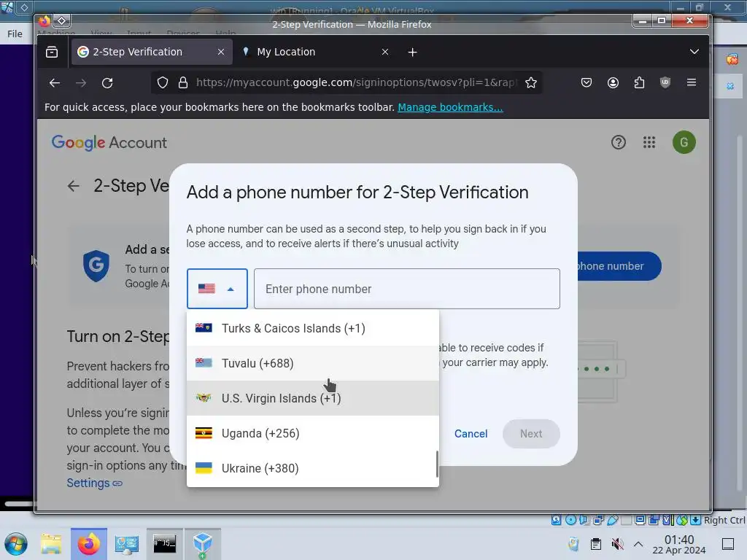The image size is (747, 560).
Task: Show hidden tray icons chevron
Action: pyautogui.click(x=638, y=544)
